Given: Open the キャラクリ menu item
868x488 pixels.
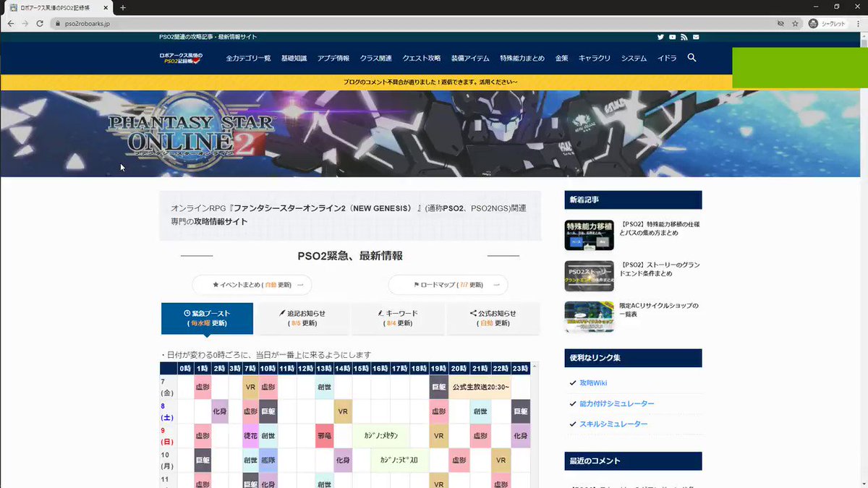Looking at the screenshot, I should (595, 58).
